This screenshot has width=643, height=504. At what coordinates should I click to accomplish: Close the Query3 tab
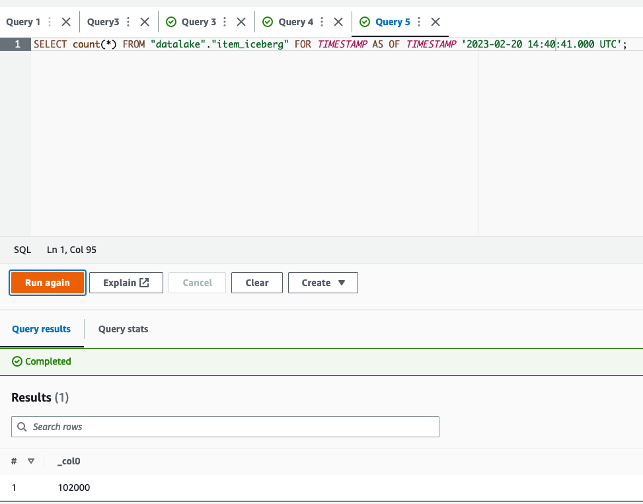click(x=145, y=22)
